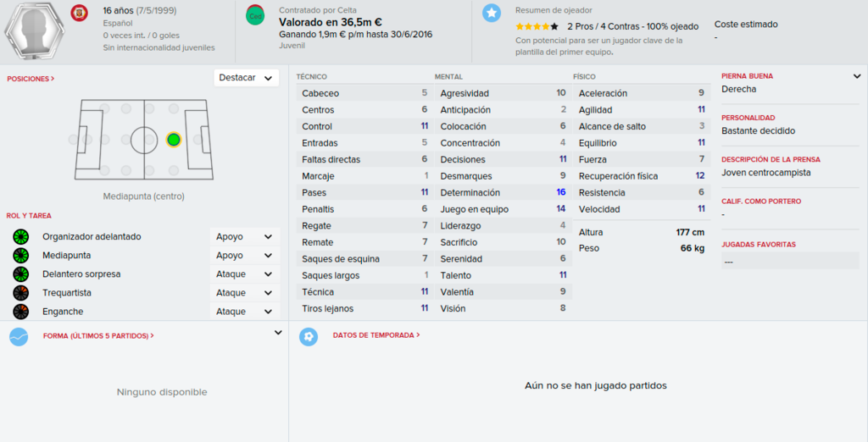This screenshot has height=442, width=868.
Task: Open the Datos de temporada link
Action: coord(376,335)
